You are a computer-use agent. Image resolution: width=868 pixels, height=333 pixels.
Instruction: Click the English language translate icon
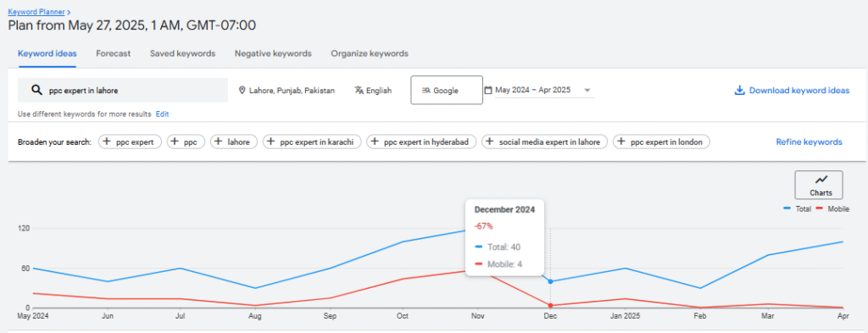(x=359, y=90)
